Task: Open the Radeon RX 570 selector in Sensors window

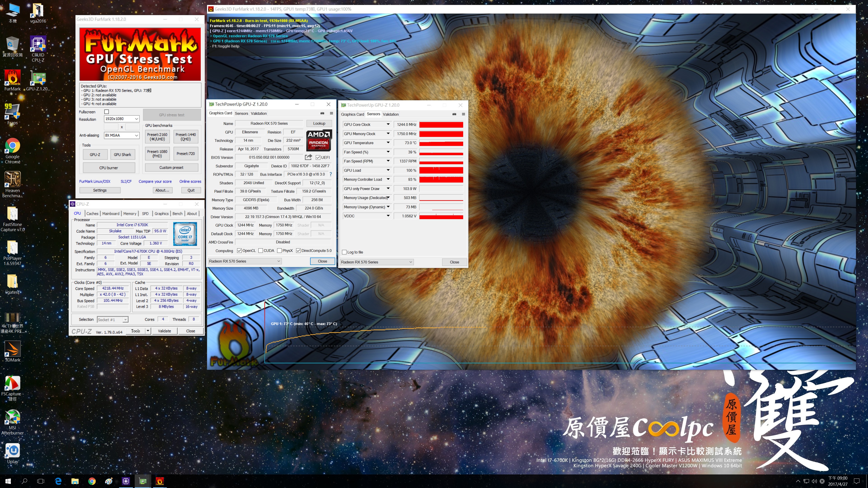Action: tap(377, 262)
